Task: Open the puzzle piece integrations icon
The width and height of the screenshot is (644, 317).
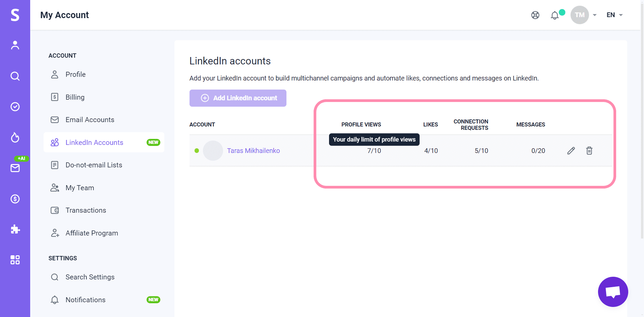Action: click(x=15, y=229)
